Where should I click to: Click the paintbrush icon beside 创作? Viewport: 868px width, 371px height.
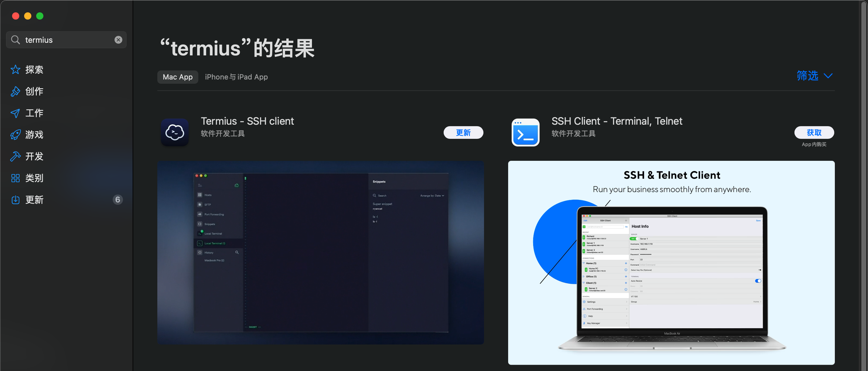[x=15, y=91]
